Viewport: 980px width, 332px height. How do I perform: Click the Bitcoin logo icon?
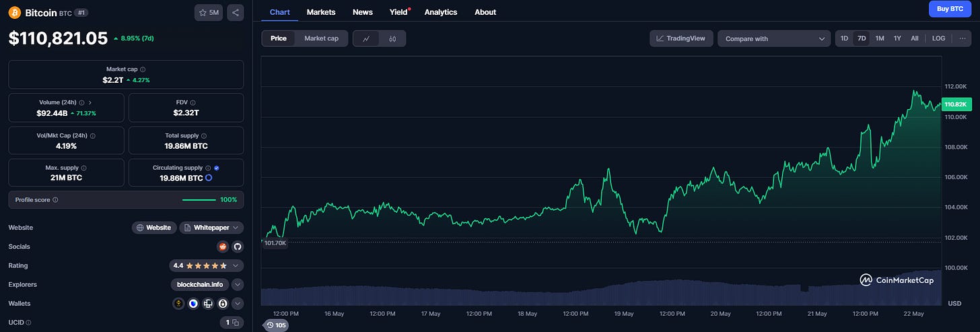coord(15,12)
